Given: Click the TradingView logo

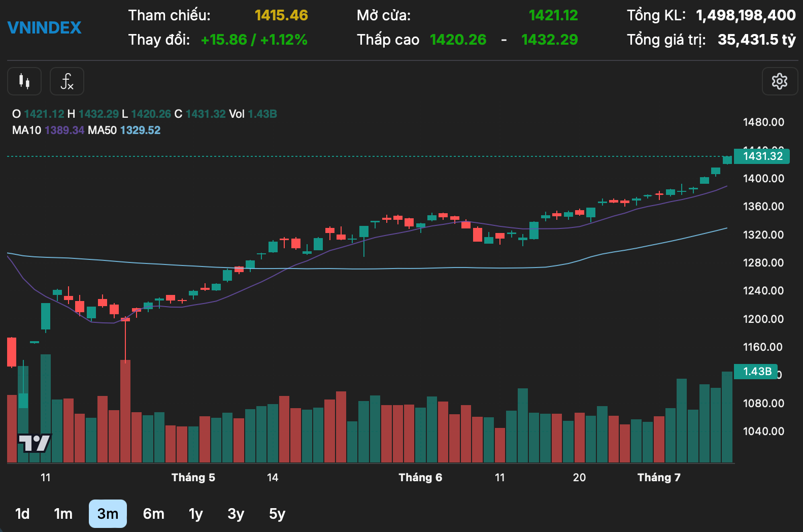Looking at the screenshot, I should click(35, 443).
